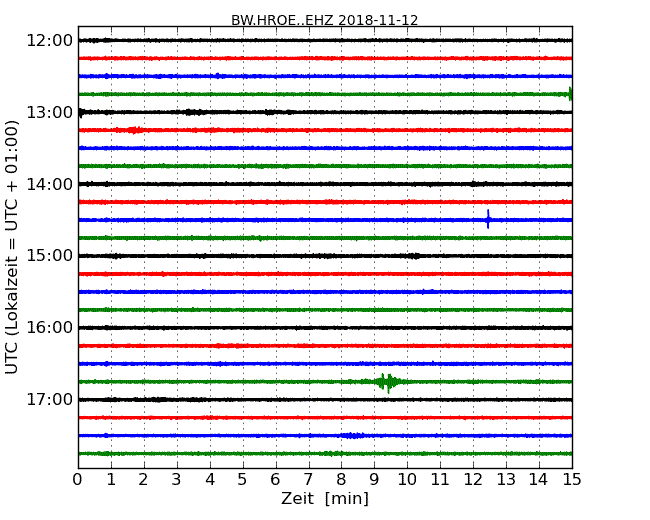This screenshot has width=650, height=520.
Task: Click the black burst near minute 10.2 on the 15:00 trace
Action: [x=414, y=256]
